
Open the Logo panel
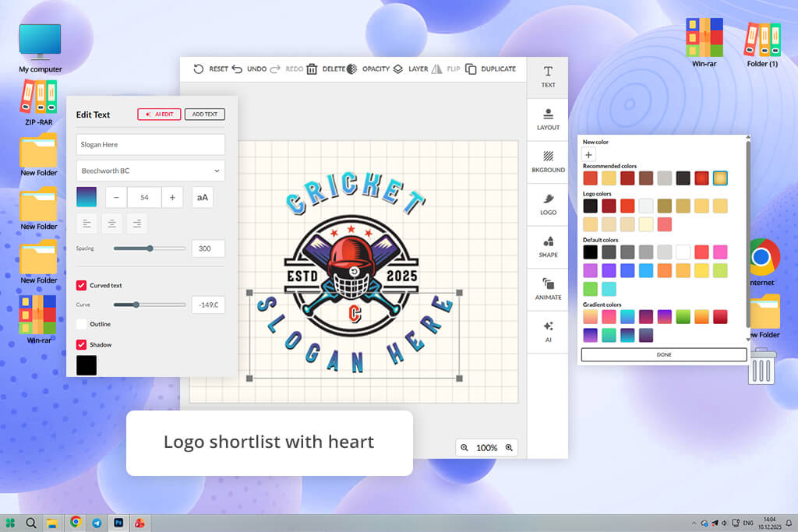click(x=548, y=204)
